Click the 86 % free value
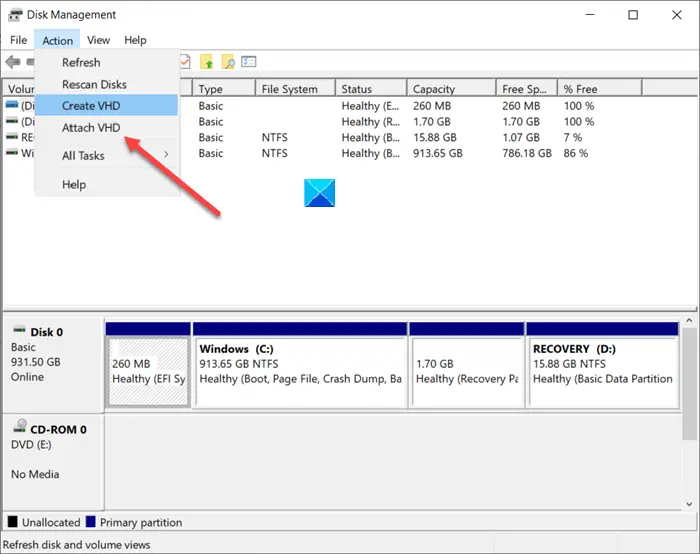700x554 pixels. point(576,153)
